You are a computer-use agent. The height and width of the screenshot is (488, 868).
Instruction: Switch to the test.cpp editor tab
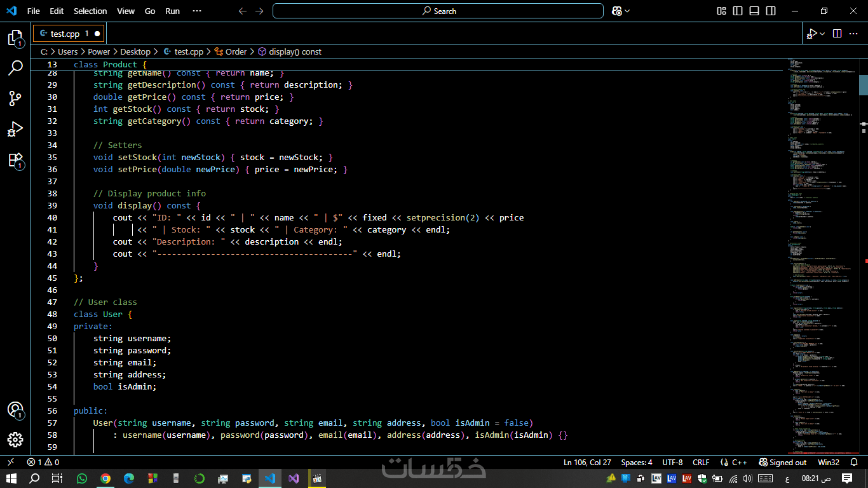click(64, 33)
